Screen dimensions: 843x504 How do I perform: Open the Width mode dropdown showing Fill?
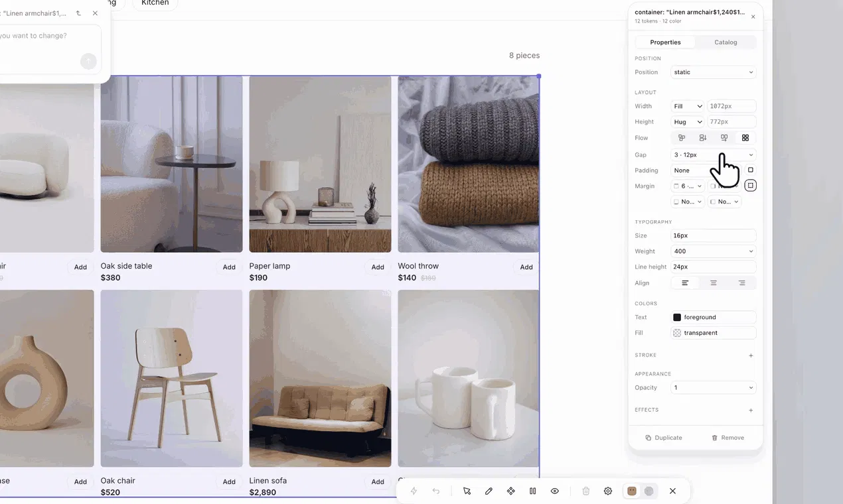coord(687,106)
